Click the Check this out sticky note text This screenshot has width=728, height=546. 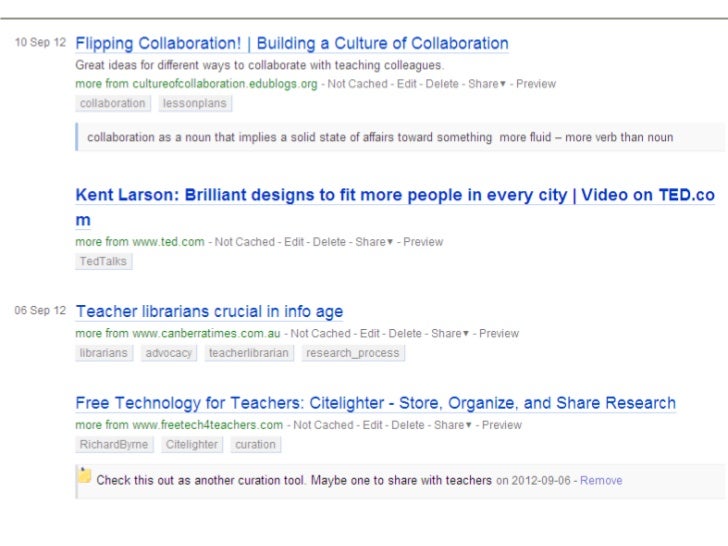[x=294, y=481]
